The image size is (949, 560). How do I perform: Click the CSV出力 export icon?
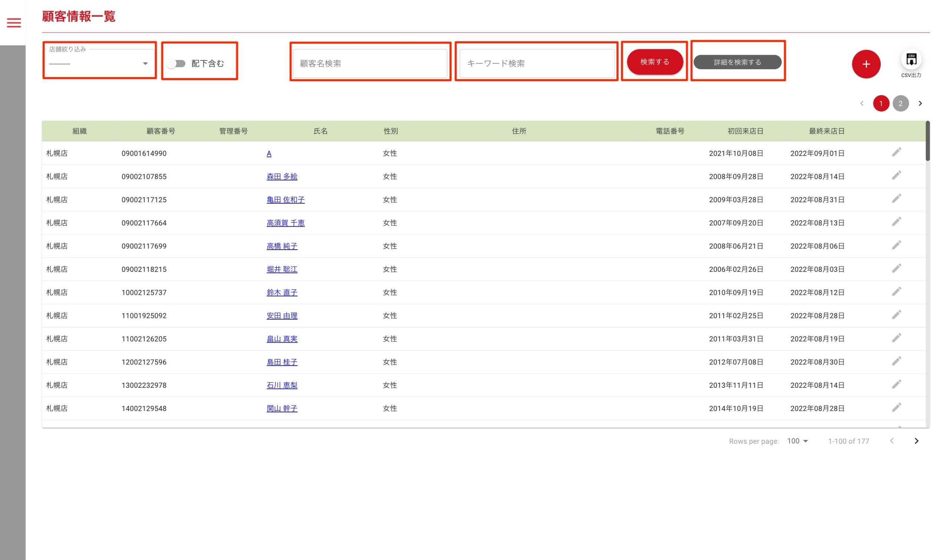pos(911,60)
